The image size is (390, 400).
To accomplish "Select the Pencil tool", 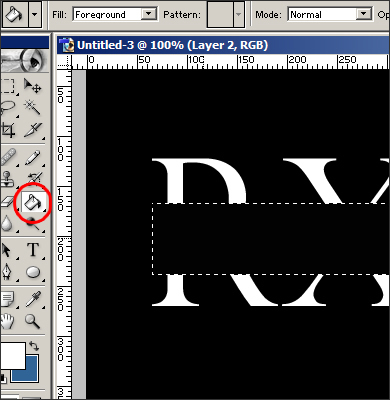I will click(x=33, y=158).
